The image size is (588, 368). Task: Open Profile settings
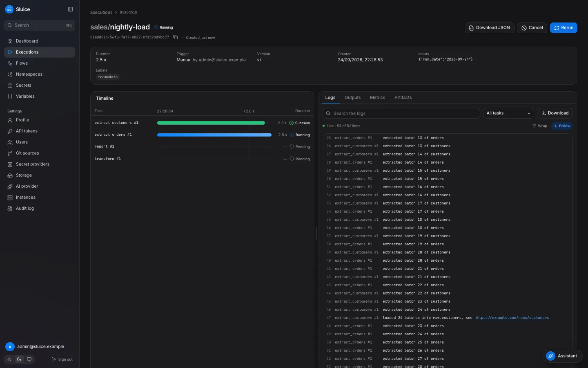coord(40,120)
